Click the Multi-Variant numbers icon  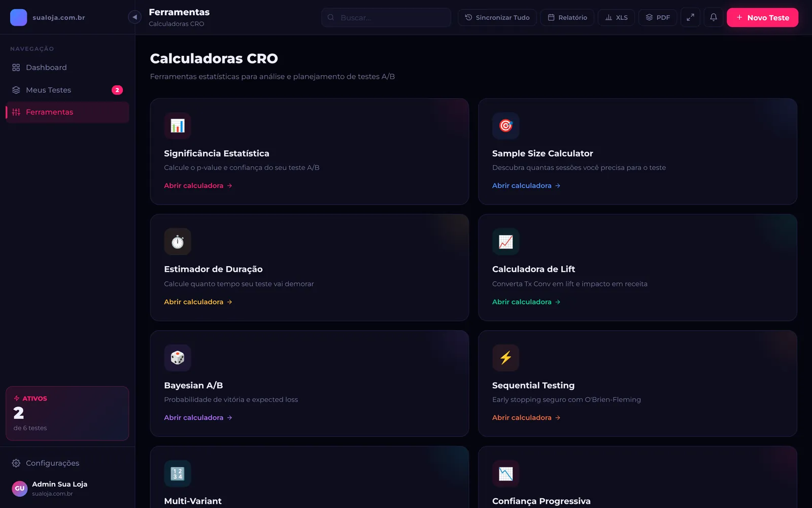point(178,473)
